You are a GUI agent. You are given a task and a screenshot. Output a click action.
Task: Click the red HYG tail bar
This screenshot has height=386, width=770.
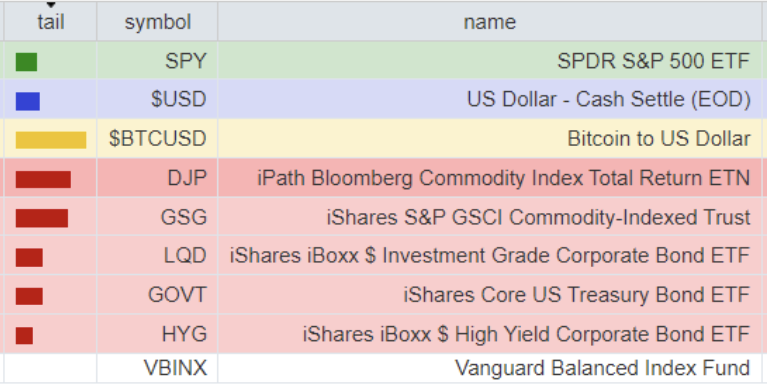(25, 335)
